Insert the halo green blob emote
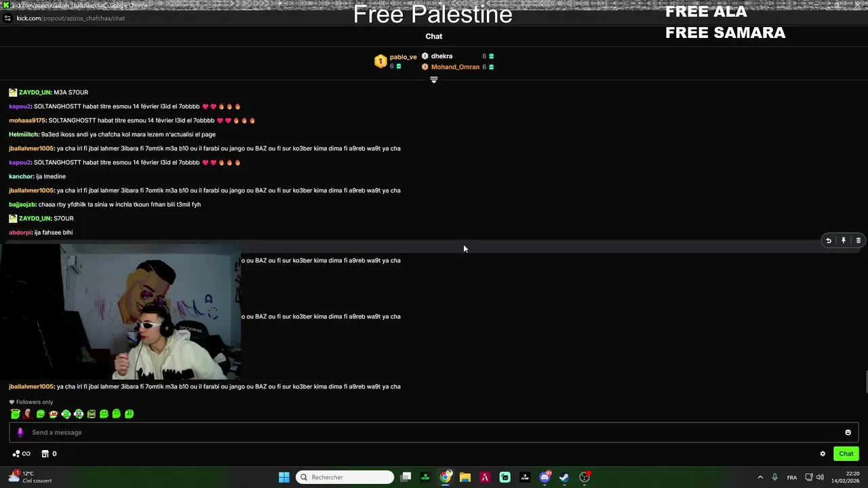 [x=15, y=413]
